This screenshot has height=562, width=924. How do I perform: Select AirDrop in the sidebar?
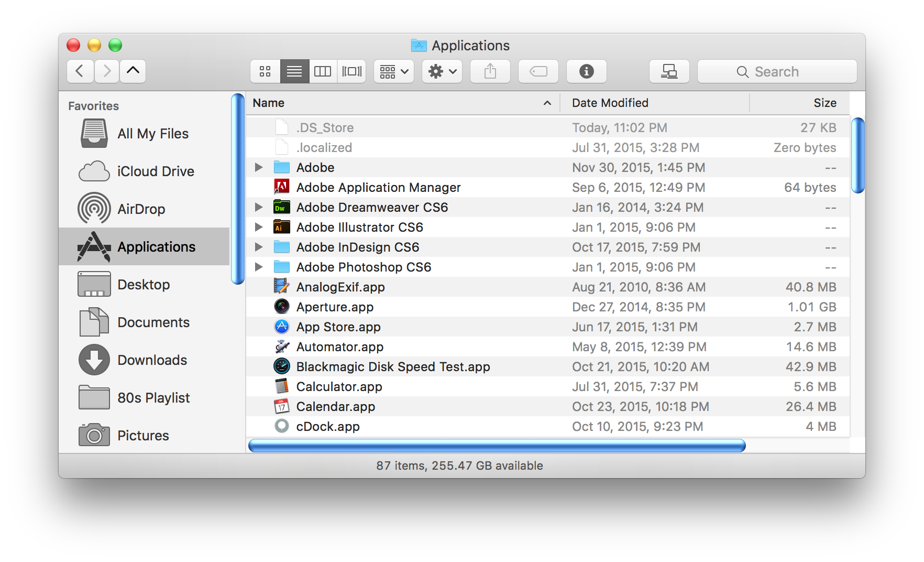[x=144, y=209]
